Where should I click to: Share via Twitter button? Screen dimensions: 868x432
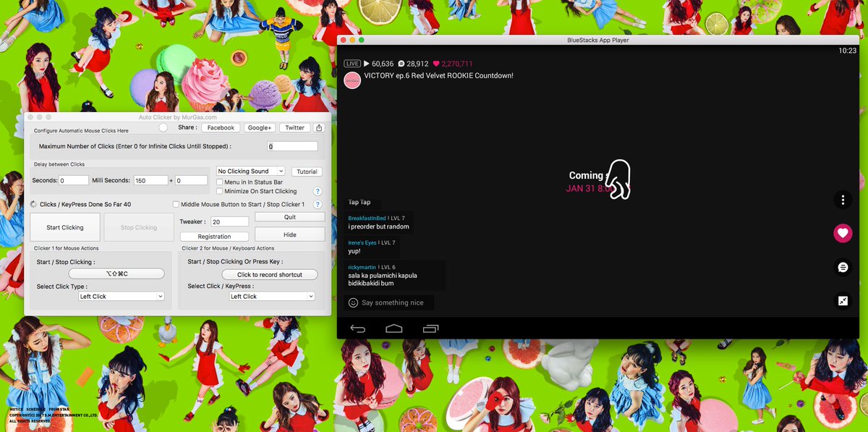pos(294,127)
